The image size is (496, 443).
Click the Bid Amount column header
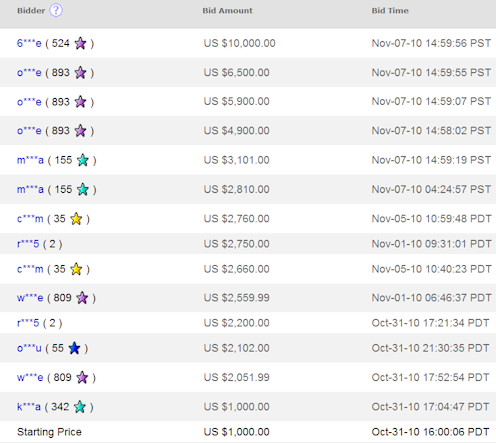click(x=228, y=11)
